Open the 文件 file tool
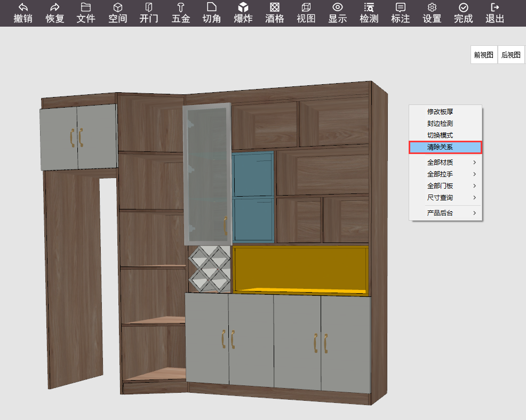This screenshot has width=526, height=420. coord(86,13)
